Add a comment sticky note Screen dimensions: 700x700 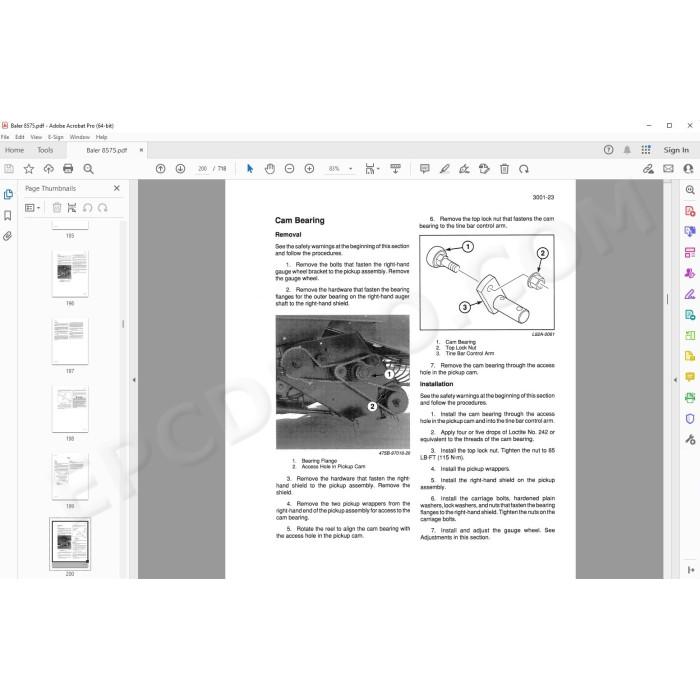tap(425, 169)
